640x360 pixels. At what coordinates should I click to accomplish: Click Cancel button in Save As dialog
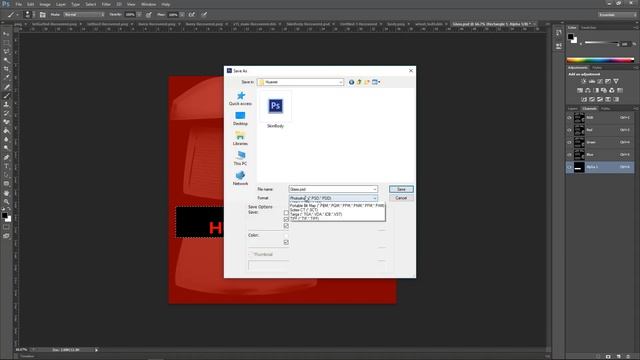coord(401,198)
